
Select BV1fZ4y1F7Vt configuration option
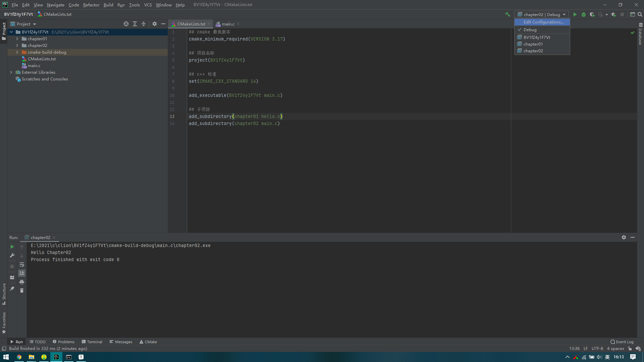537,37
